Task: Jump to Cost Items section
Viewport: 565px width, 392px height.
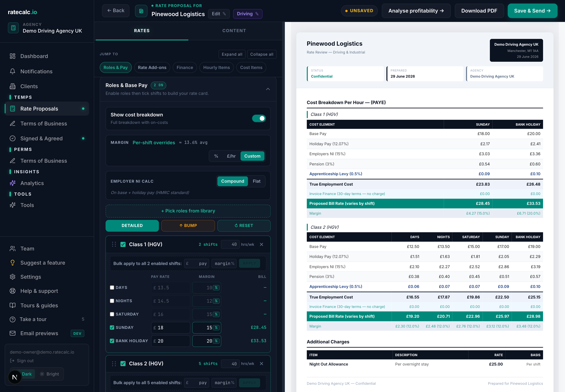Action: coord(251,68)
